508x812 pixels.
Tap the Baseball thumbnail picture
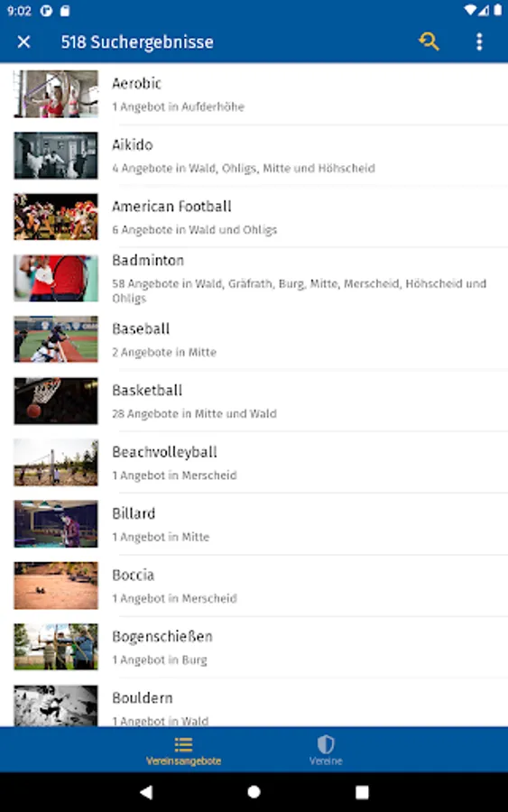(x=56, y=340)
